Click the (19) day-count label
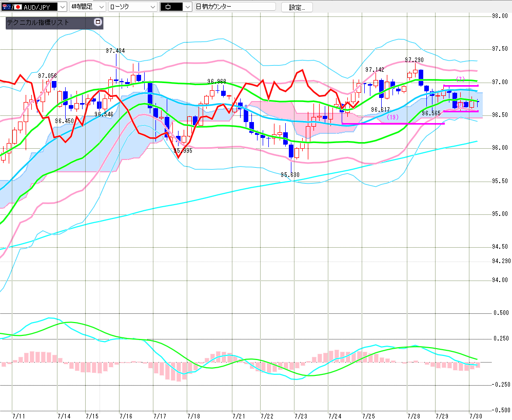 (x=392, y=117)
